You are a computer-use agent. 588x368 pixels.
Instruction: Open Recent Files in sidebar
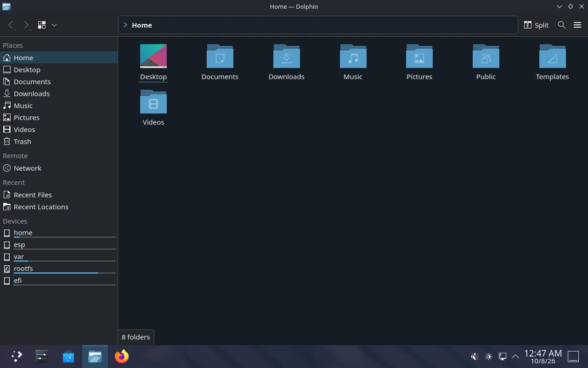59,195
